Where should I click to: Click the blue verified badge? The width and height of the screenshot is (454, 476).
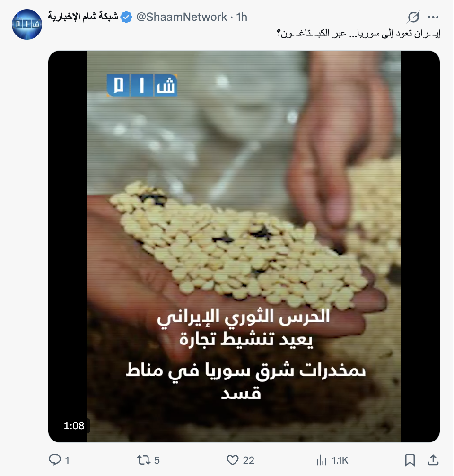tap(126, 17)
